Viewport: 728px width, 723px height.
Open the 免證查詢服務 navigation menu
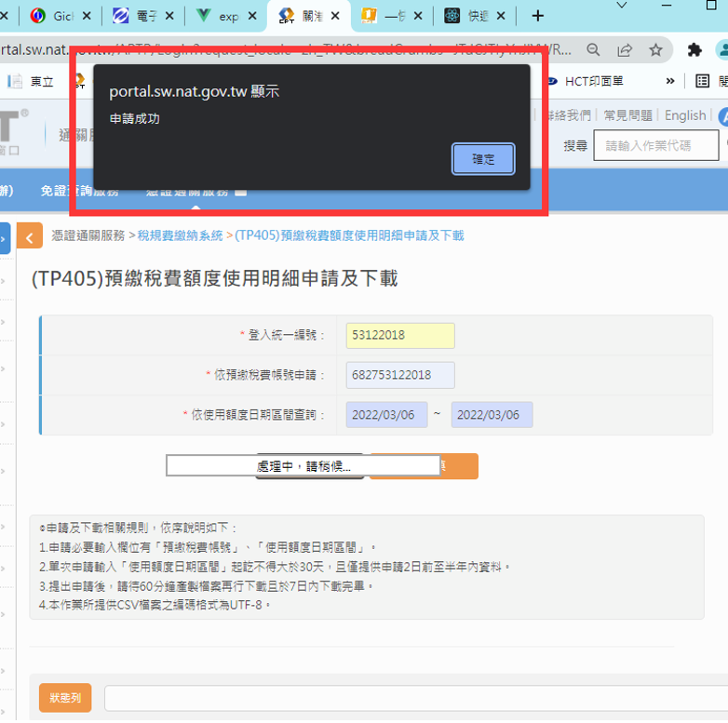pos(79,191)
